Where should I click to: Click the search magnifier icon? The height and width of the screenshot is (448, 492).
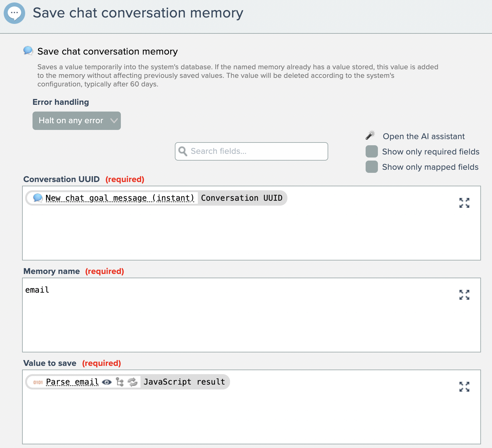pyautogui.click(x=183, y=151)
